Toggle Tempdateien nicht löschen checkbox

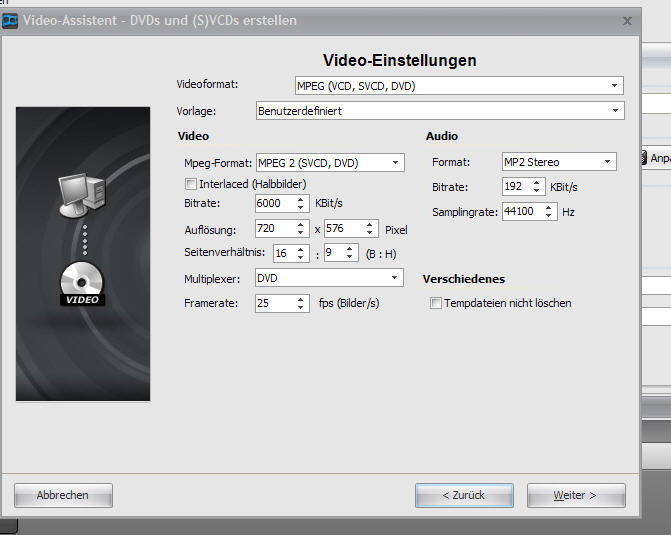(435, 303)
